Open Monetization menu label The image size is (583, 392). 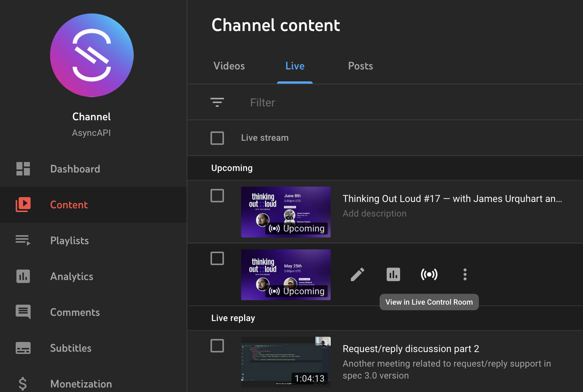81,384
